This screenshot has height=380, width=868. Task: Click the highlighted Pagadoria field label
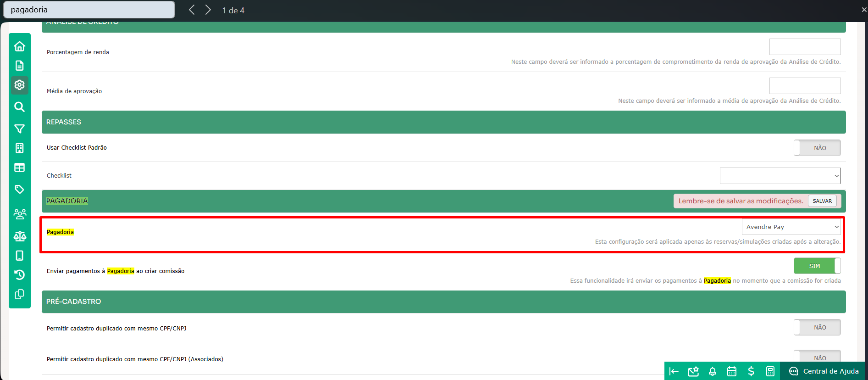[x=60, y=232]
